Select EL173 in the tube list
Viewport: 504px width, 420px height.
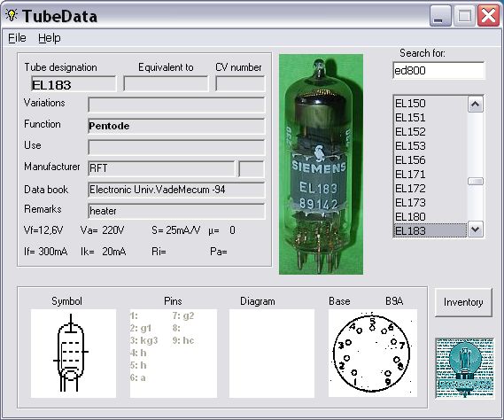pyautogui.click(x=430, y=203)
